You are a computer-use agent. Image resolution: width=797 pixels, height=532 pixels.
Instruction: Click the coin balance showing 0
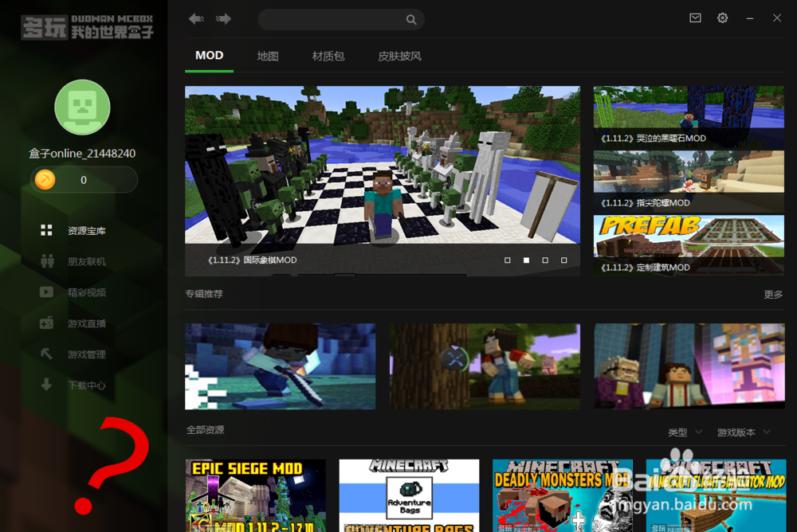84,180
